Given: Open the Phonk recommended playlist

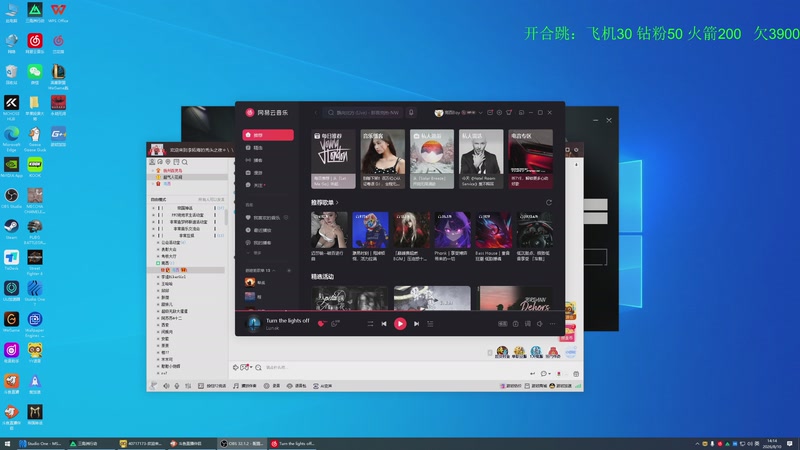Looking at the screenshot, I should (452, 237).
